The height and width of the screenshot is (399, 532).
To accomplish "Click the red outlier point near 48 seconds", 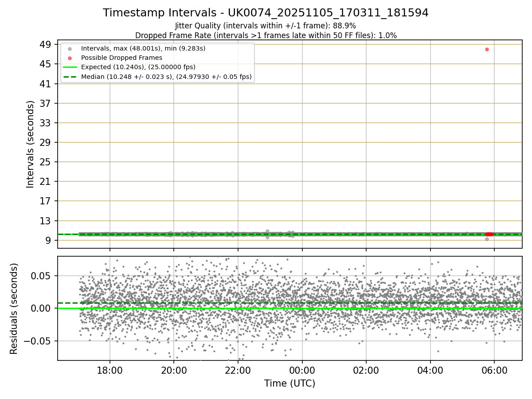I will 487,49.
